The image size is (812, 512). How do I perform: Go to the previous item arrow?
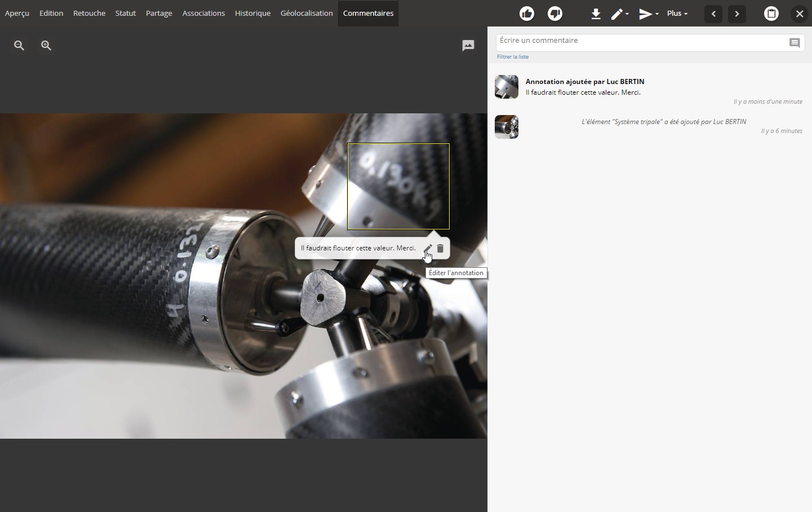click(714, 14)
